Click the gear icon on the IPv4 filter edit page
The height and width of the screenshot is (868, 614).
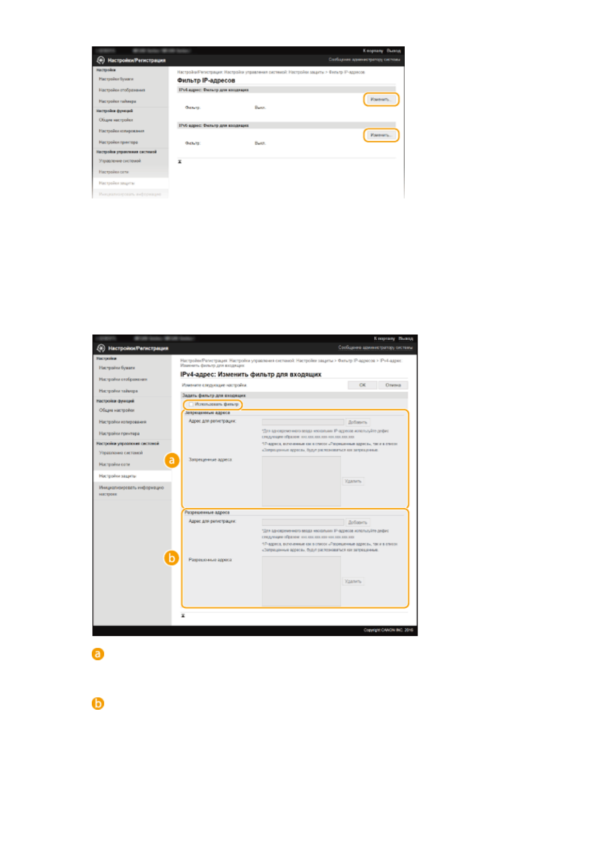pyautogui.click(x=101, y=348)
